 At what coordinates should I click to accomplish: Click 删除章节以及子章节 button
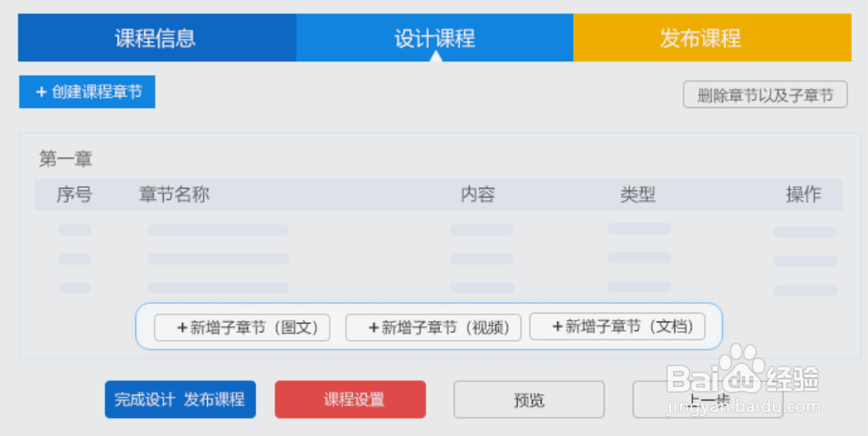[765, 94]
